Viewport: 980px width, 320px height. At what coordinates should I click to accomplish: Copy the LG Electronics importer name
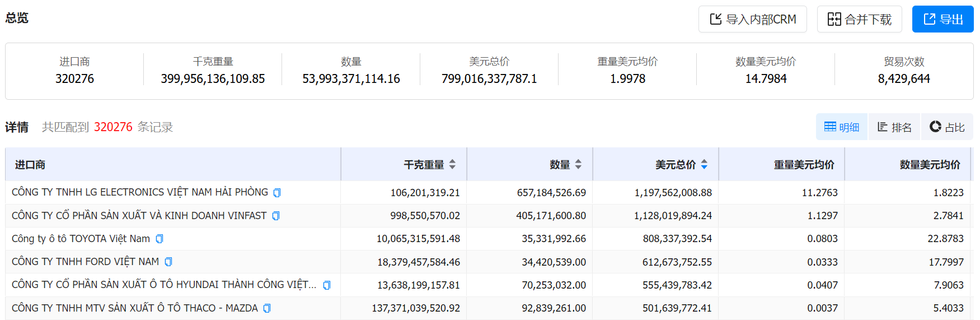point(276,193)
